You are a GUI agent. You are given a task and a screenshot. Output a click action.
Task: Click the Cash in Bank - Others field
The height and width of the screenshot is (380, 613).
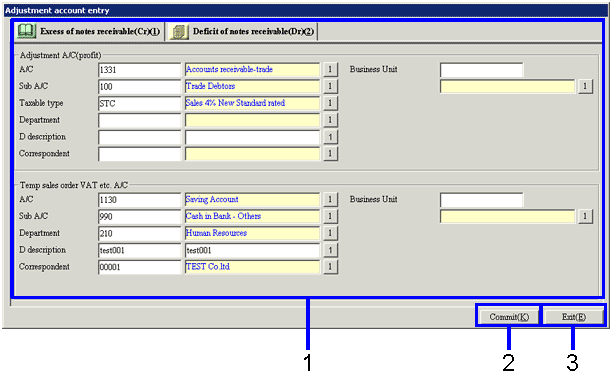point(252,217)
